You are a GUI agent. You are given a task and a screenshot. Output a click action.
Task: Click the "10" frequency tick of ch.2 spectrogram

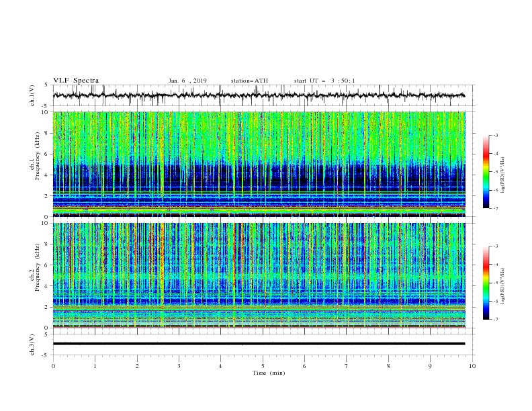click(46, 223)
